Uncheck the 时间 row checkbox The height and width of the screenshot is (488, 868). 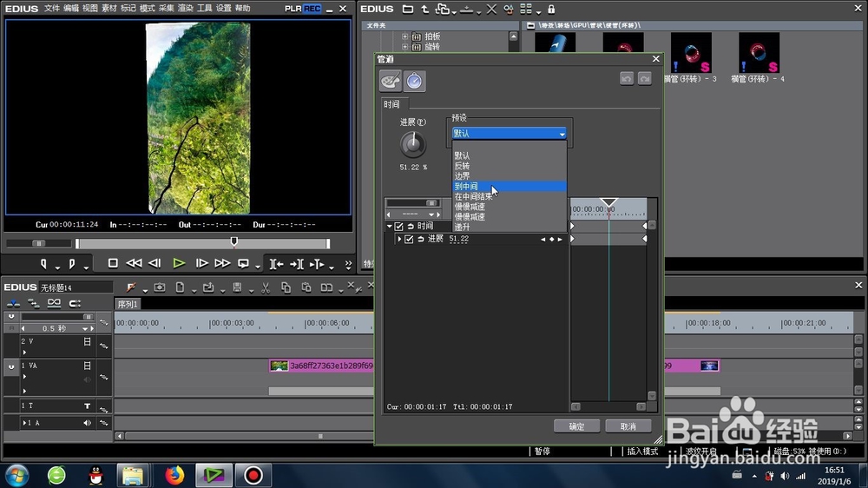tap(398, 226)
